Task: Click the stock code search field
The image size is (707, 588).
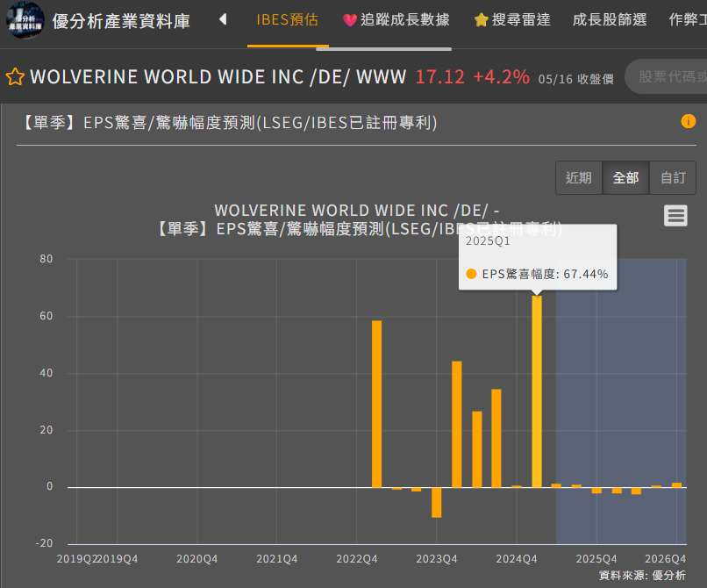Action: pos(667,76)
